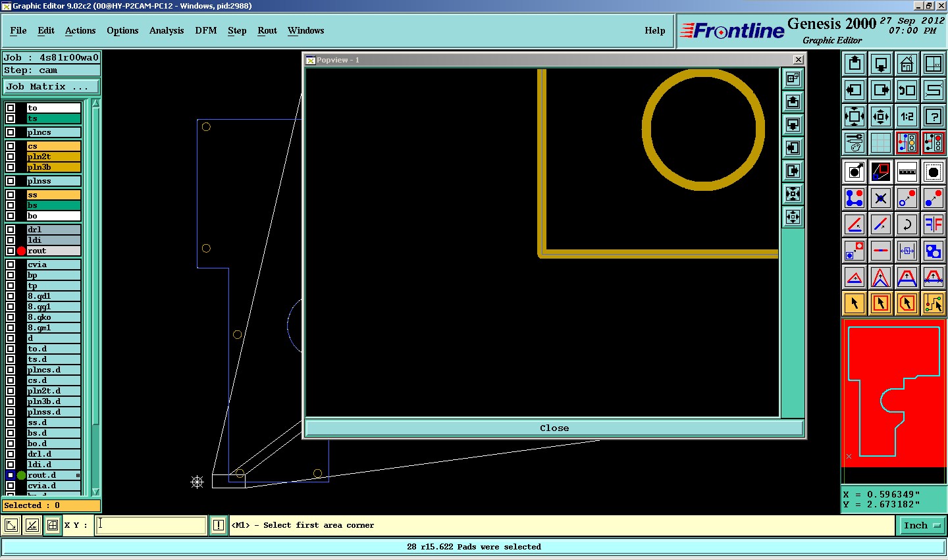The width and height of the screenshot is (948, 560).
Task: Toggle the grid display icon
Action: (x=881, y=143)
